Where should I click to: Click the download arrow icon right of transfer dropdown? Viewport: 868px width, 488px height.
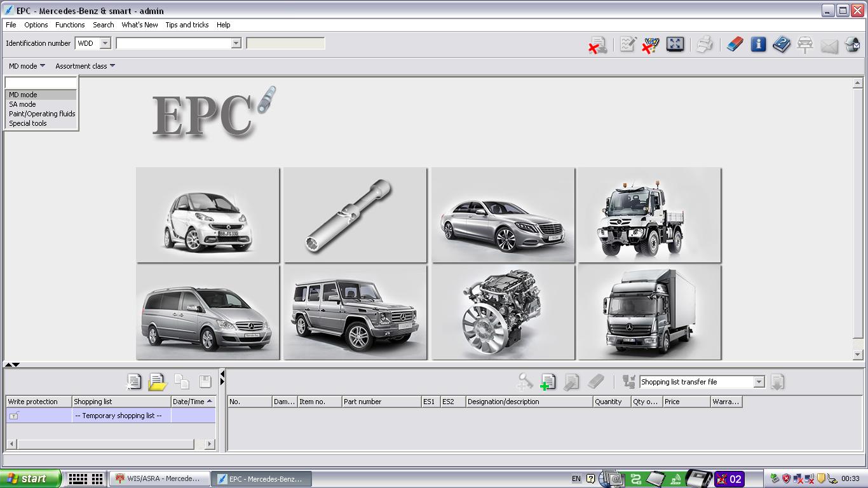777,381
